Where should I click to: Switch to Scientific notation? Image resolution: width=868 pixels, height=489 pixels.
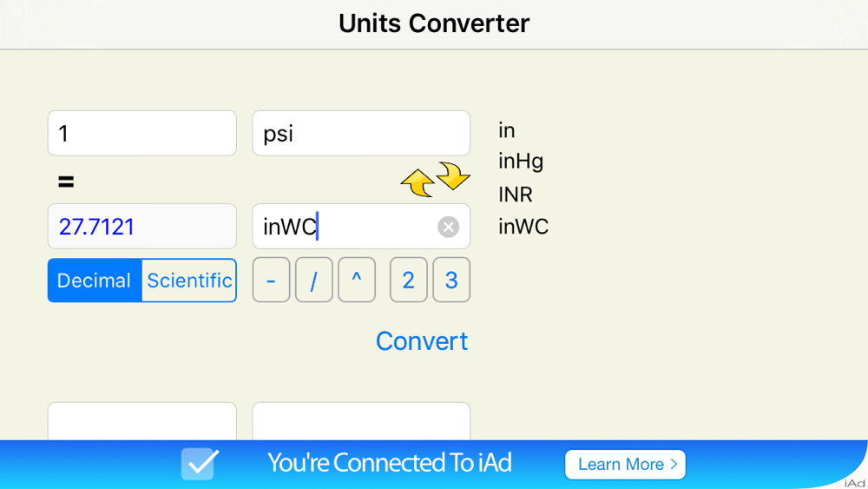[189, 281]
